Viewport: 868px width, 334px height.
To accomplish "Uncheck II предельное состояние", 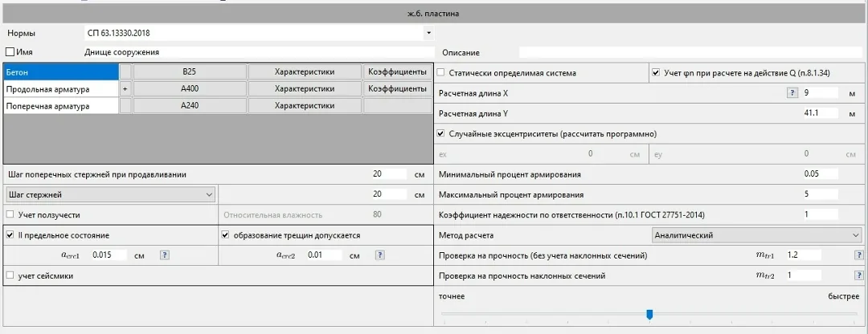I will pyautogui.click(x=10, y=235).
